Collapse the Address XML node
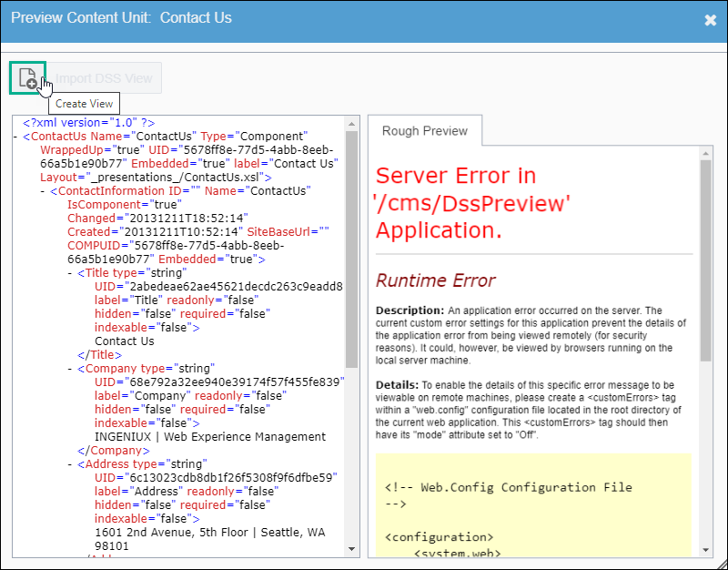 (x=70, y=464)
